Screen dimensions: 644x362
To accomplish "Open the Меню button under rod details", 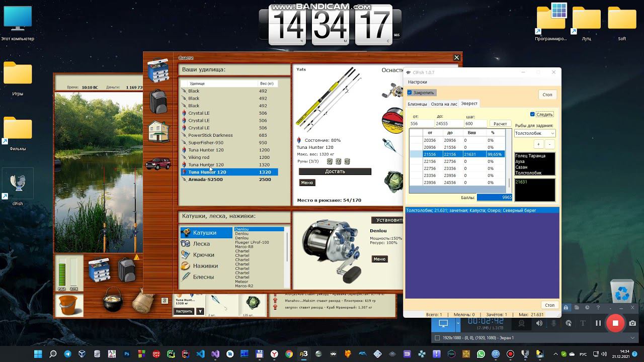I will [x=307, y=183].
